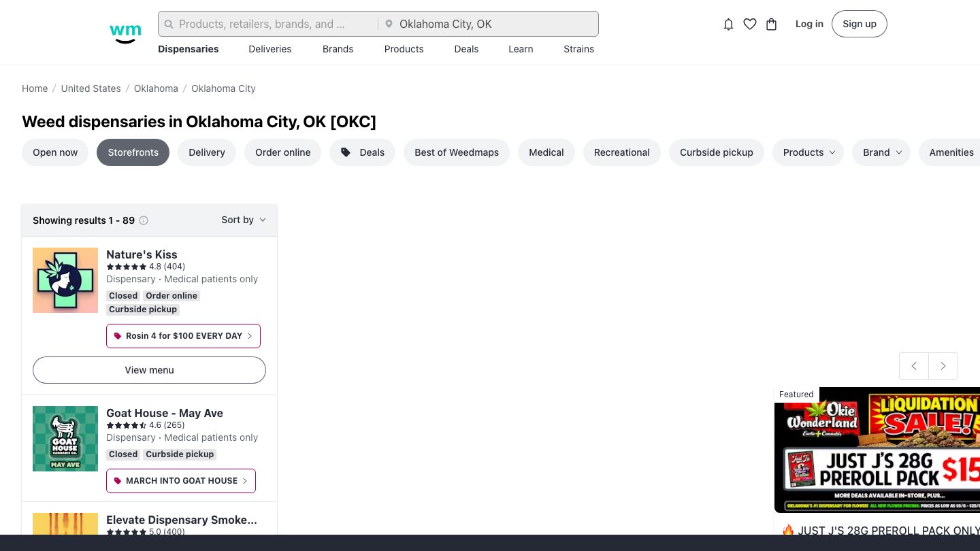This screenshot has height=551, width=980.
Task: Expand the Products filter dropdown
Action: [x=808, y=152]
